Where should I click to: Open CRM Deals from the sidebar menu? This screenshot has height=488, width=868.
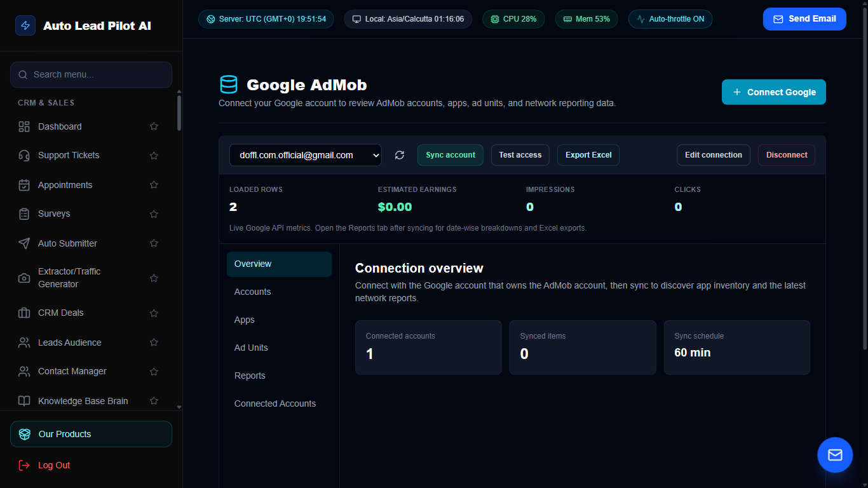(88, 313)
